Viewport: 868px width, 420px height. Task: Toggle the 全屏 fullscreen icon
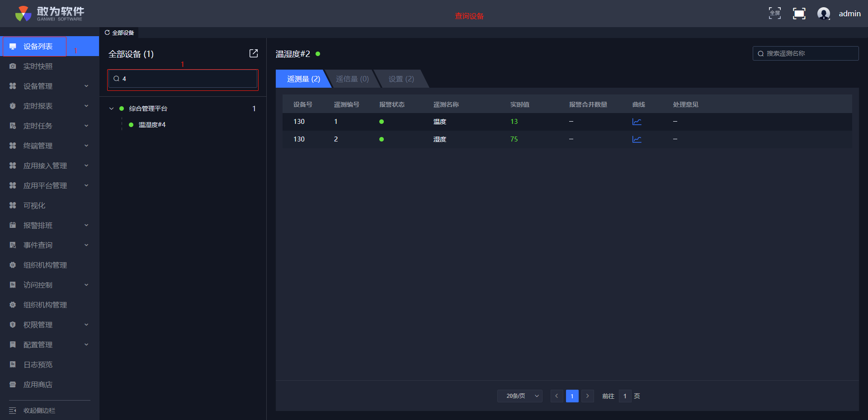pyautogui.click(x=774, y=14)
